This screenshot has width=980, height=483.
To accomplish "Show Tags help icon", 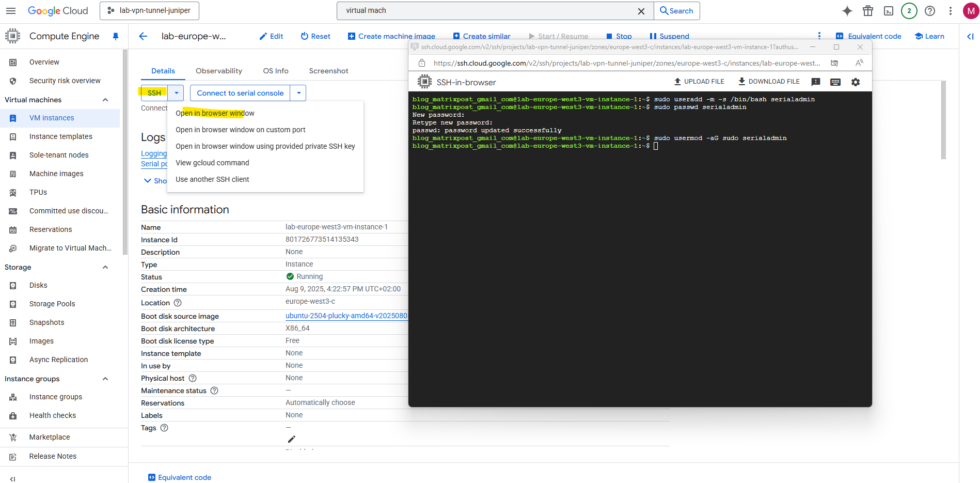I will click(x=164, y=428).
